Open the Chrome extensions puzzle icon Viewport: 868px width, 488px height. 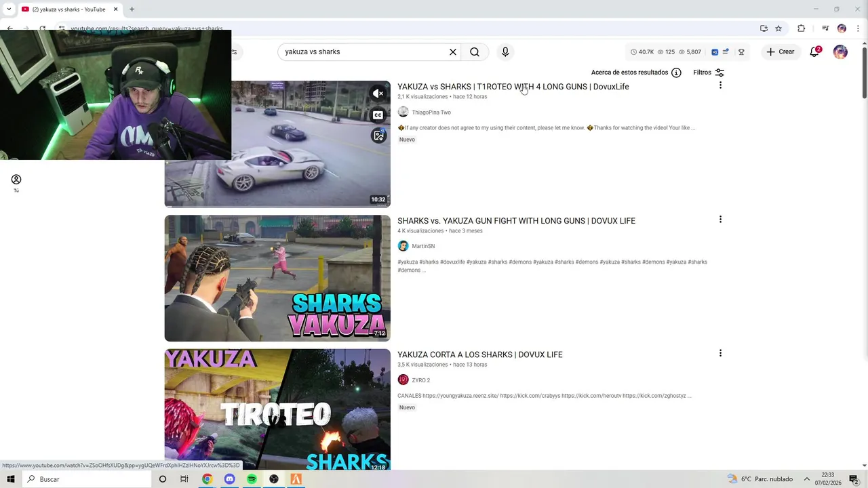(x=802, y=28)
